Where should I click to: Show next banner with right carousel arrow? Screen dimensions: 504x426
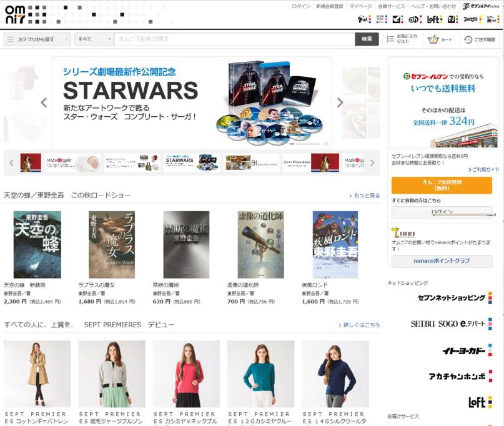pos(340,102)
